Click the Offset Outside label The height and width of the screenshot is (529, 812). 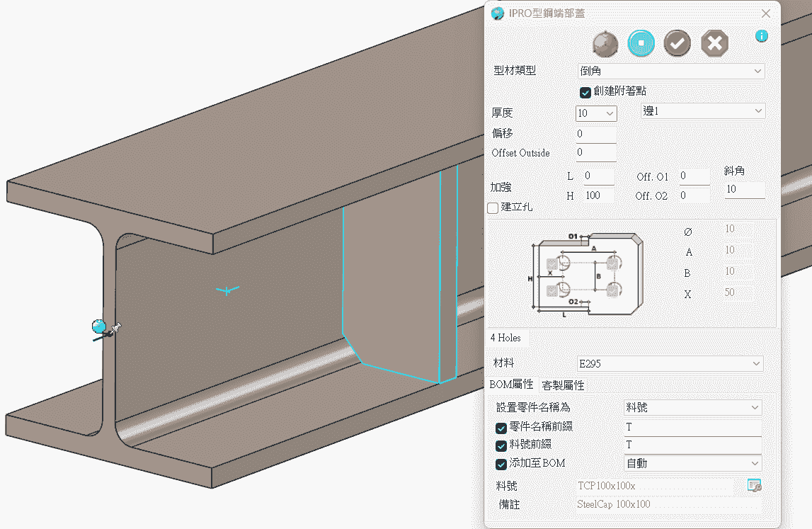pyautogui.click(x=520, y=153)
